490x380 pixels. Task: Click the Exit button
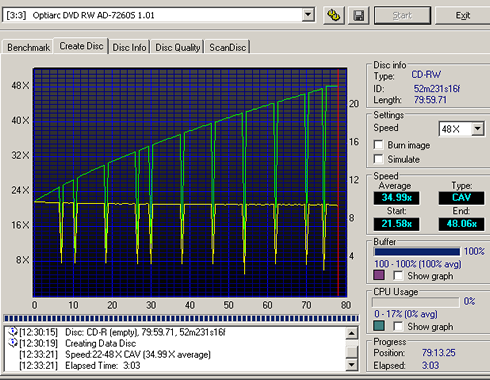[463, 15]
